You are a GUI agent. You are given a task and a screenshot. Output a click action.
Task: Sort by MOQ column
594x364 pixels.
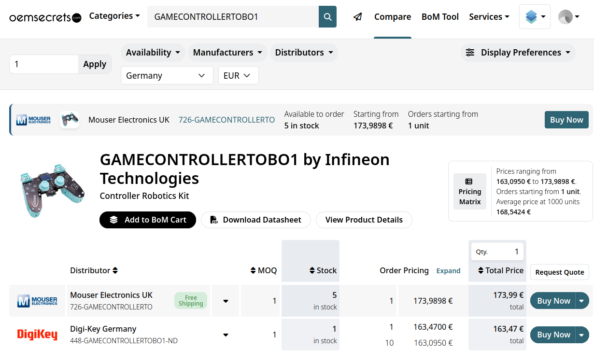[264, 270]
